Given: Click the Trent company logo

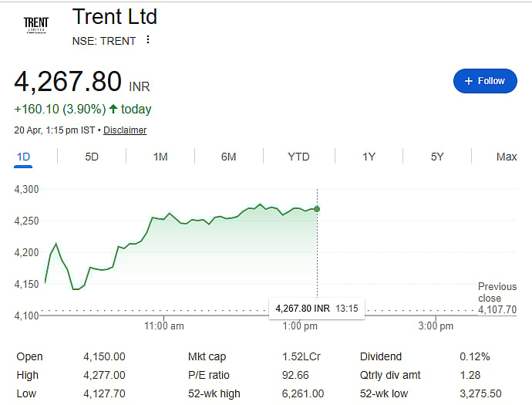Looking at the screenshot, I should (x=35, y=25).
